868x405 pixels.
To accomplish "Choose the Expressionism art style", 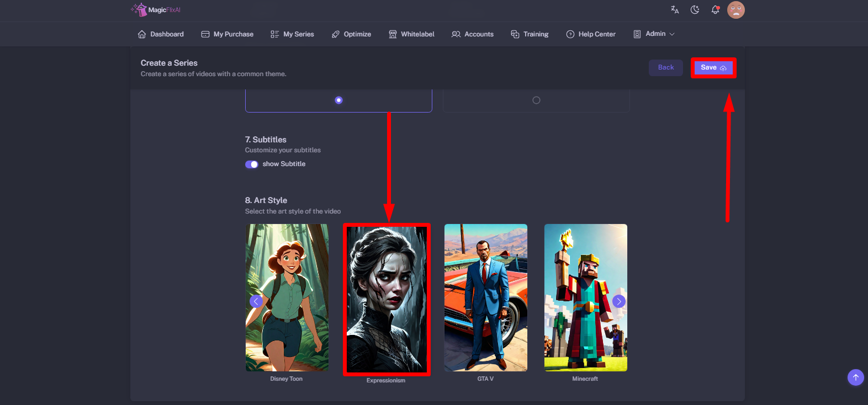I will (x=387, y=299).
